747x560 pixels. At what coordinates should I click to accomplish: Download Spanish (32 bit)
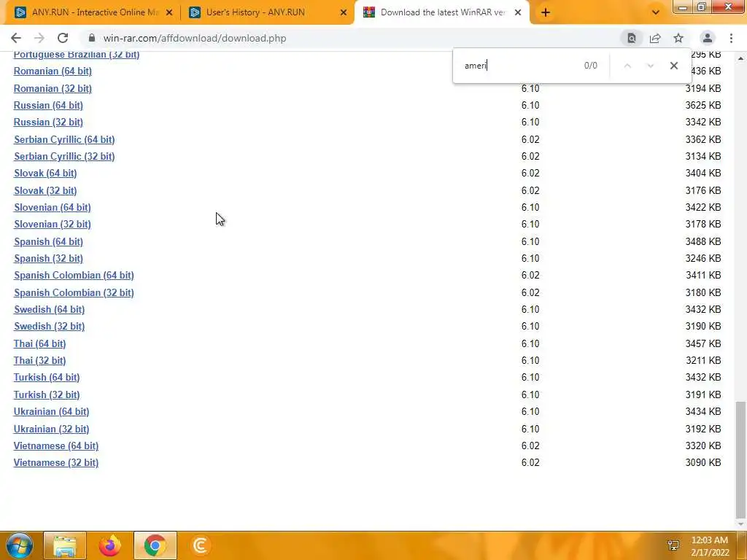tap(48, 259)
